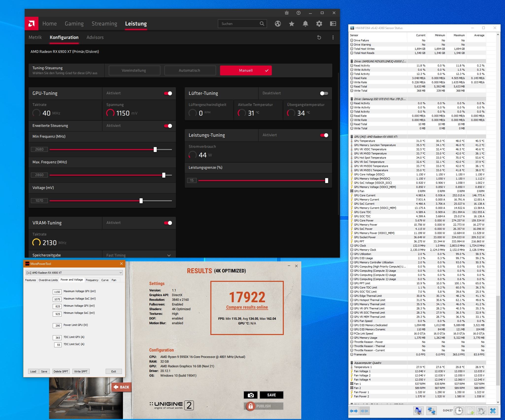
Task: Open the web browser globe icon
Action: (x=278, y=24)
